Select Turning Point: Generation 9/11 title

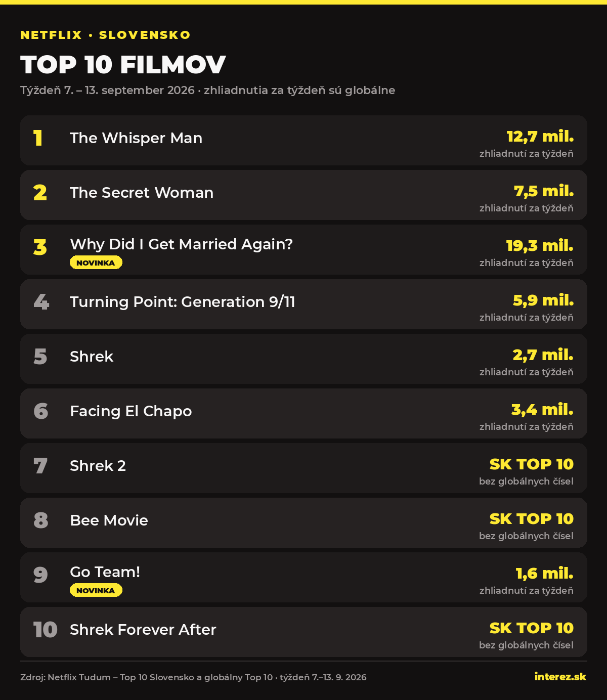tap(183, 302)
